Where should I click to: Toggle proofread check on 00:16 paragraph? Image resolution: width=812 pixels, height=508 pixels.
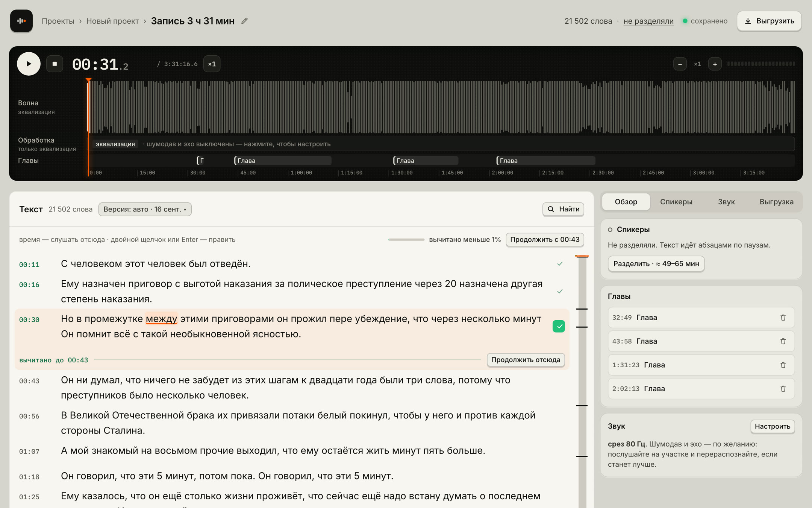[x=560, y=291]
